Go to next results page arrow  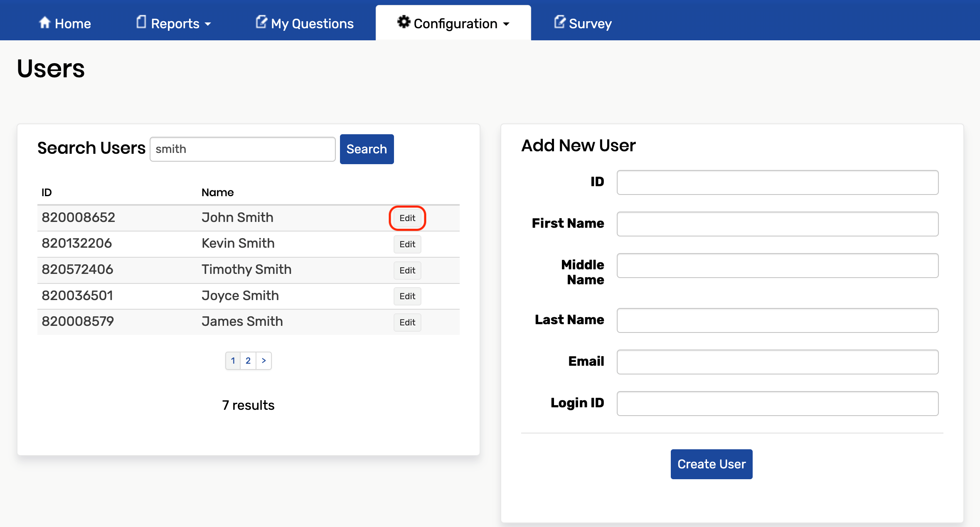coord(263,360)
